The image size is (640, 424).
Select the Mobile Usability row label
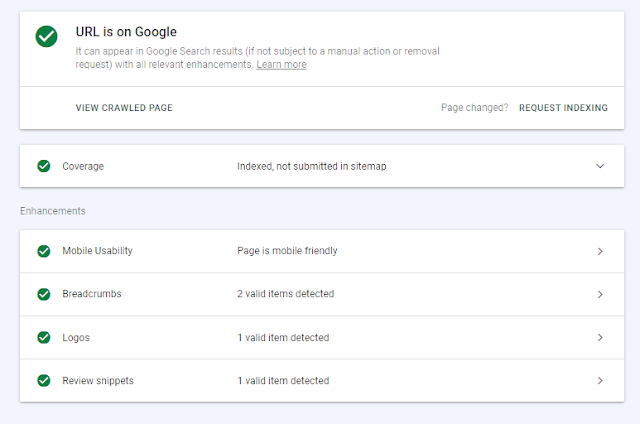point(97,251)
